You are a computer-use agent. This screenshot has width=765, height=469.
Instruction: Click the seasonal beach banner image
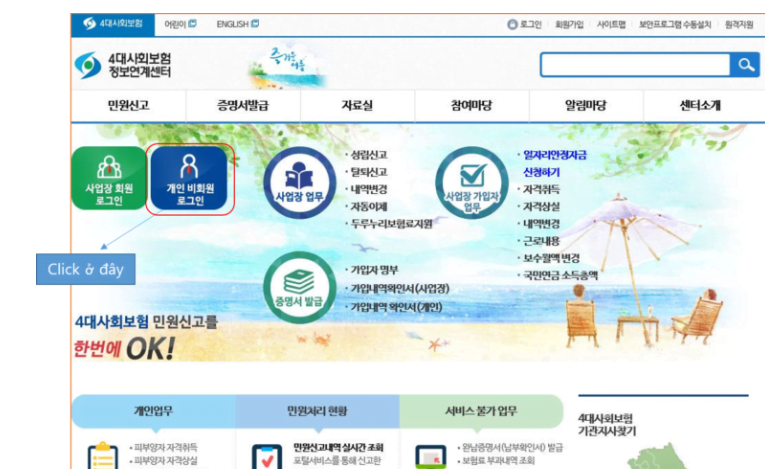pyautogui.click(x=287, y=67)
